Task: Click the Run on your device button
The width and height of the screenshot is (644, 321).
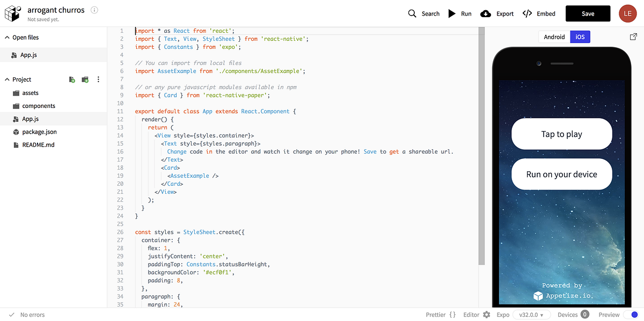Action: (x=561, y=174)
